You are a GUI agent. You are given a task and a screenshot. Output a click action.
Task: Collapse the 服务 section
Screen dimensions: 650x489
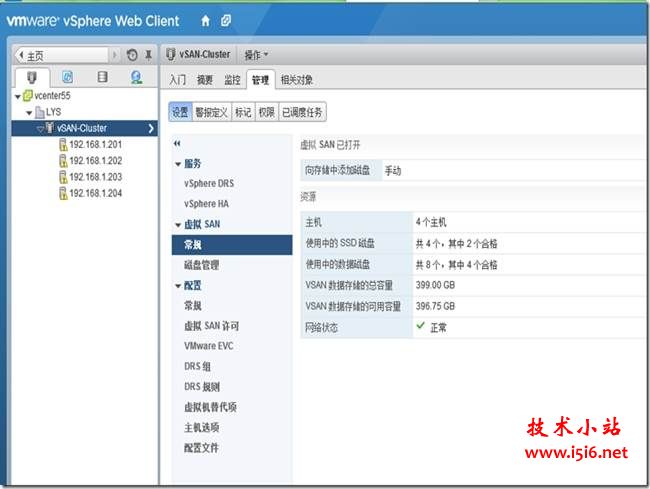[178, 164]
